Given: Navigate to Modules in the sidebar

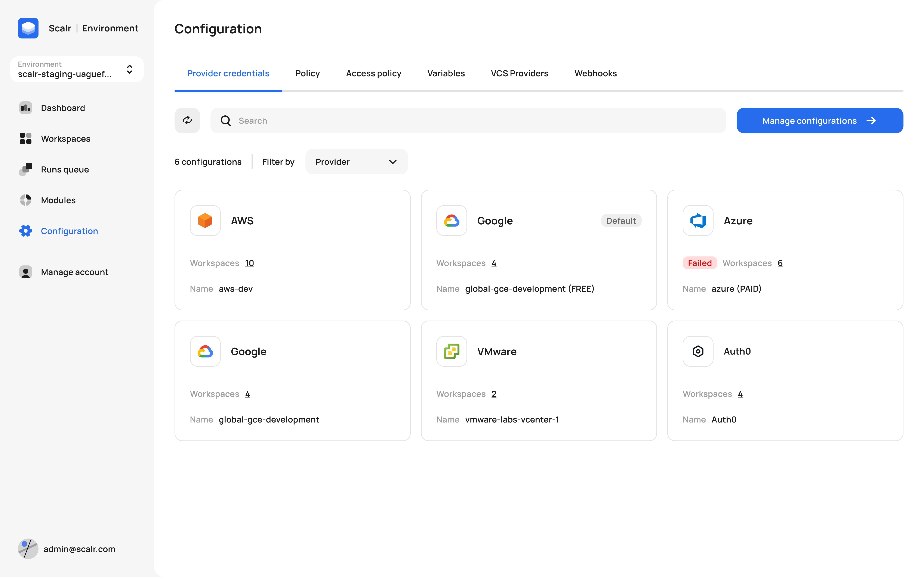Looking at the screenshot, I should coord(58,200).
